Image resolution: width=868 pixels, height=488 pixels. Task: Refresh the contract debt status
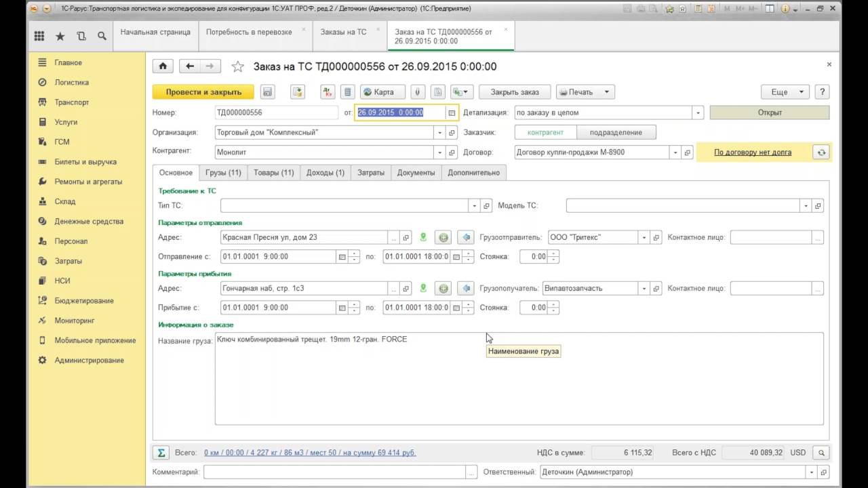click(821, 152)
